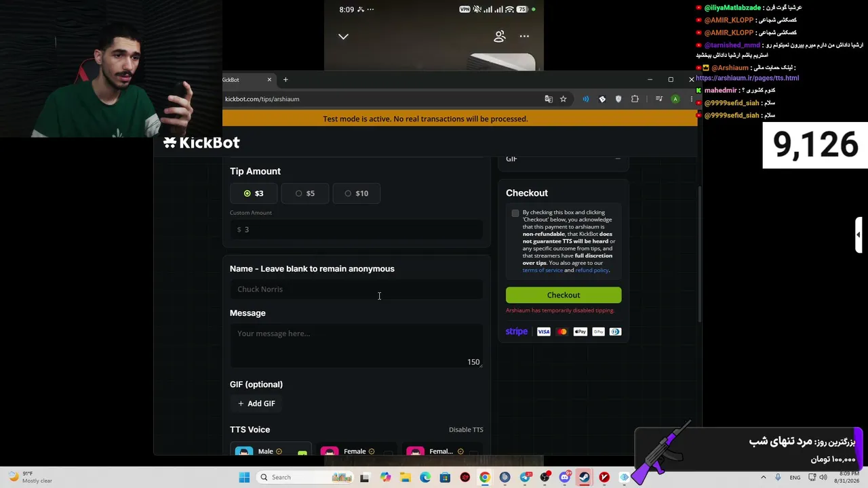Open the arshiaum.ir TTS link in chat
This screenshot has height=488, width=868.
[x=747, y=78]
